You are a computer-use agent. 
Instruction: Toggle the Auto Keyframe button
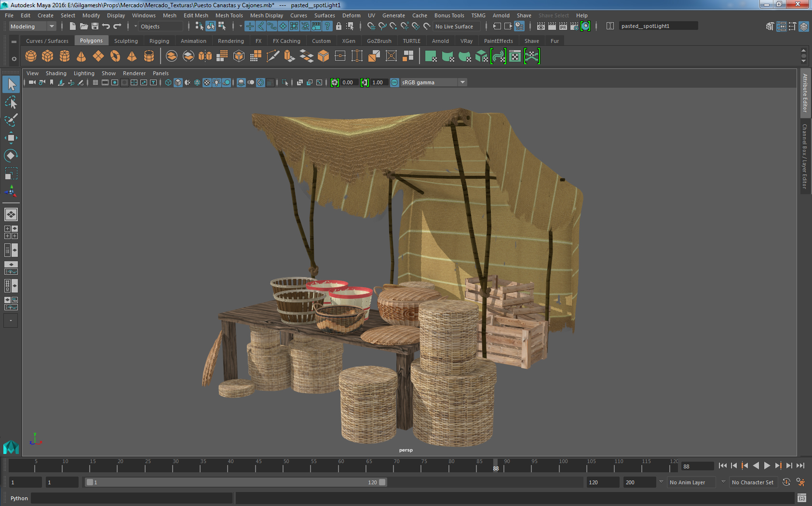(x=786, y=482)
